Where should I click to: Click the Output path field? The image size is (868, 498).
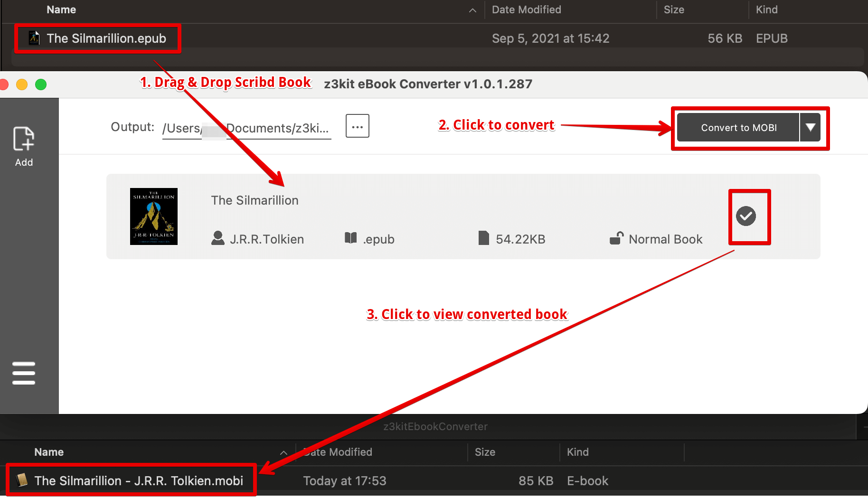[x=246, y=127]
